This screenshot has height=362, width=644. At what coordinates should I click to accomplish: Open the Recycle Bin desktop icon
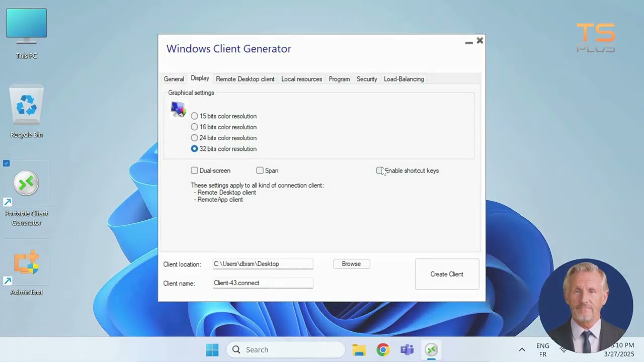point(26,112)
